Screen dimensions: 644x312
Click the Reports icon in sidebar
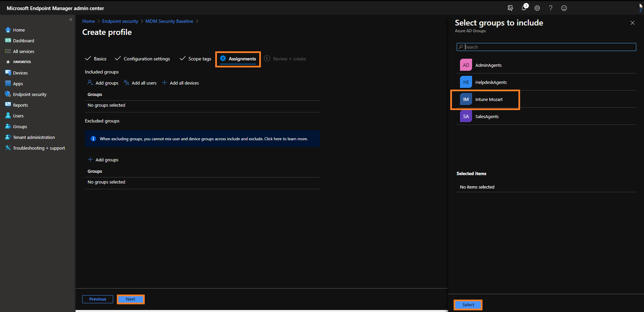pyautogui.click(x=8, y=105)
